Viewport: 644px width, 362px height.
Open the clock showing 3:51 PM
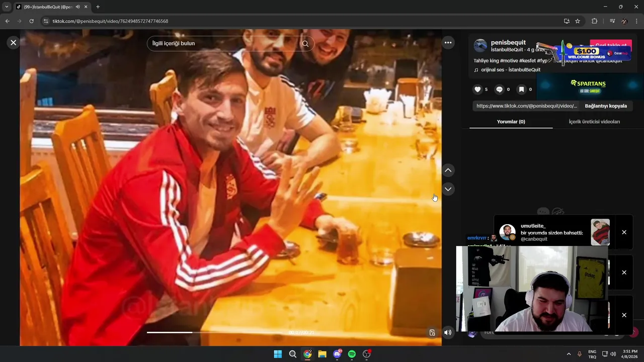[x=630, y=354]
